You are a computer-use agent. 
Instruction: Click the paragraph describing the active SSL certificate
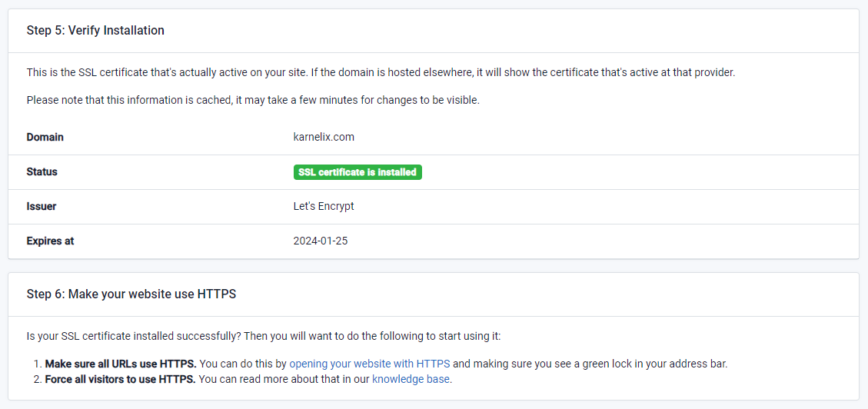[381, 73]
